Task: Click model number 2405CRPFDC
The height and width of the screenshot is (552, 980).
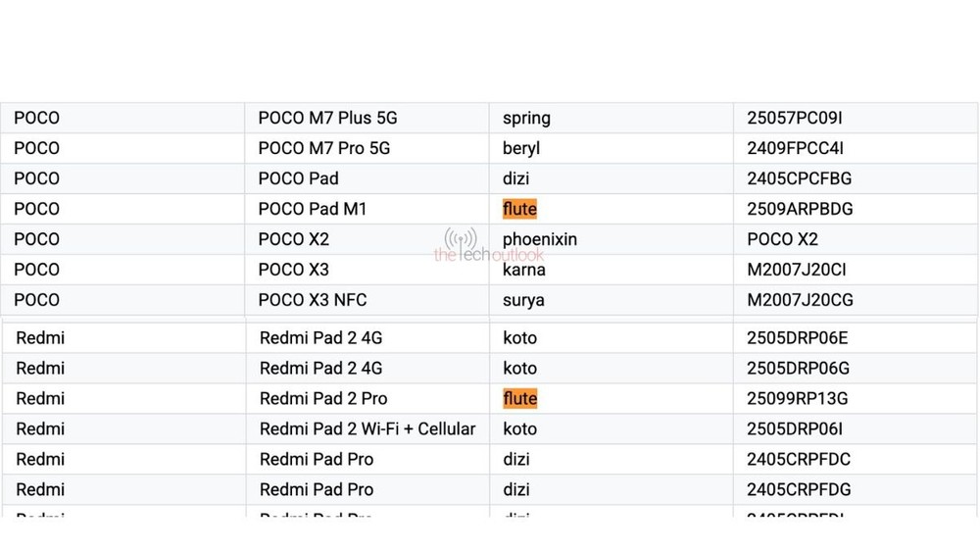Action: [x=799, y=459]
